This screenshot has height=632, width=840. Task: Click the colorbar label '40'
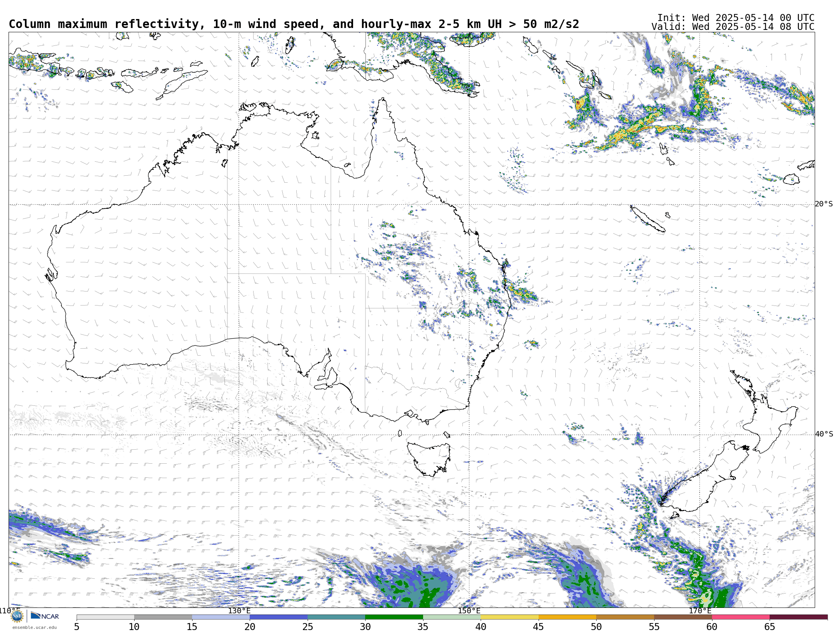point(481,627)
